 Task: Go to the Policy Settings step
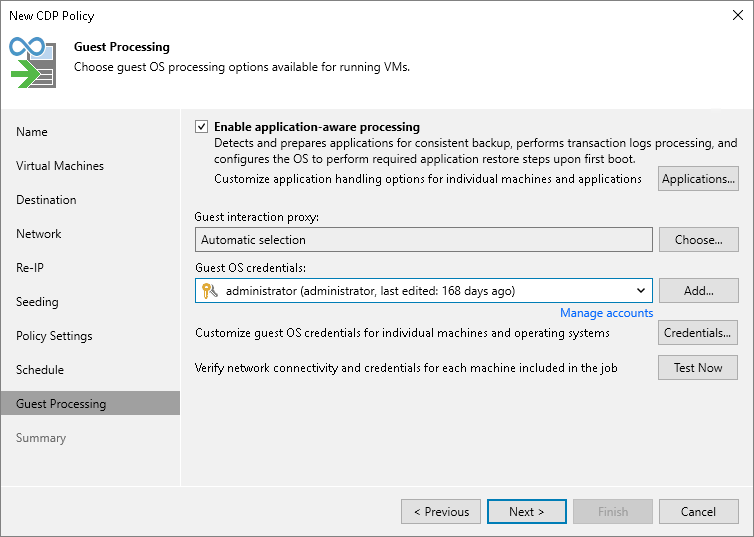pyautogui.click(x=54, y=336)
